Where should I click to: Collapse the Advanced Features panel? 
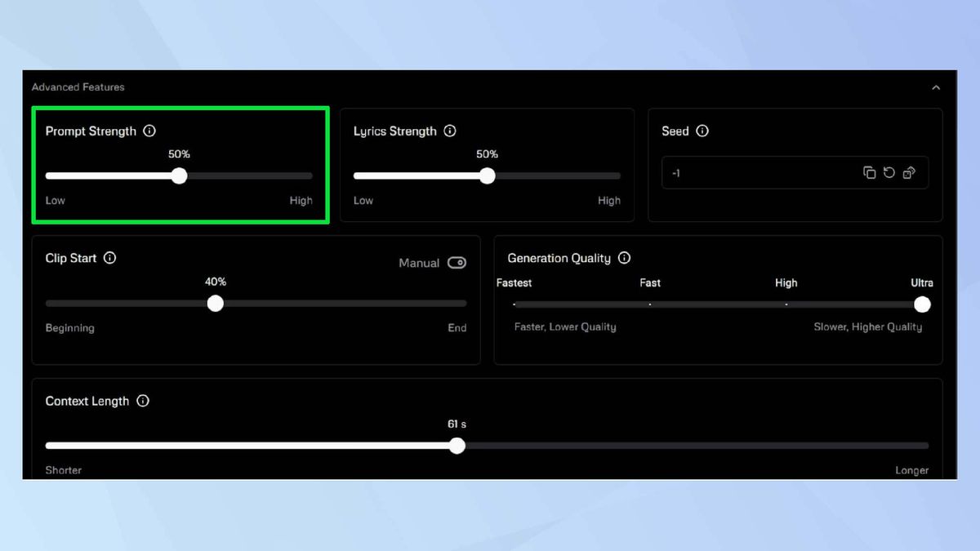(936, 87)
